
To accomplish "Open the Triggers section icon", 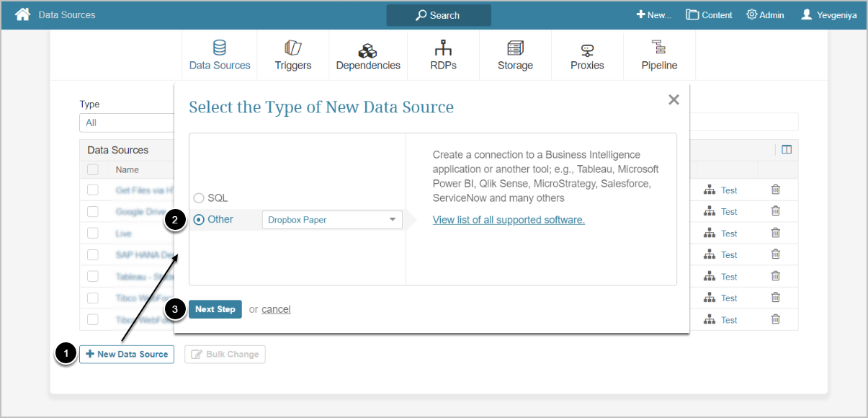I will pyautogui.click(x=293, y=48).
